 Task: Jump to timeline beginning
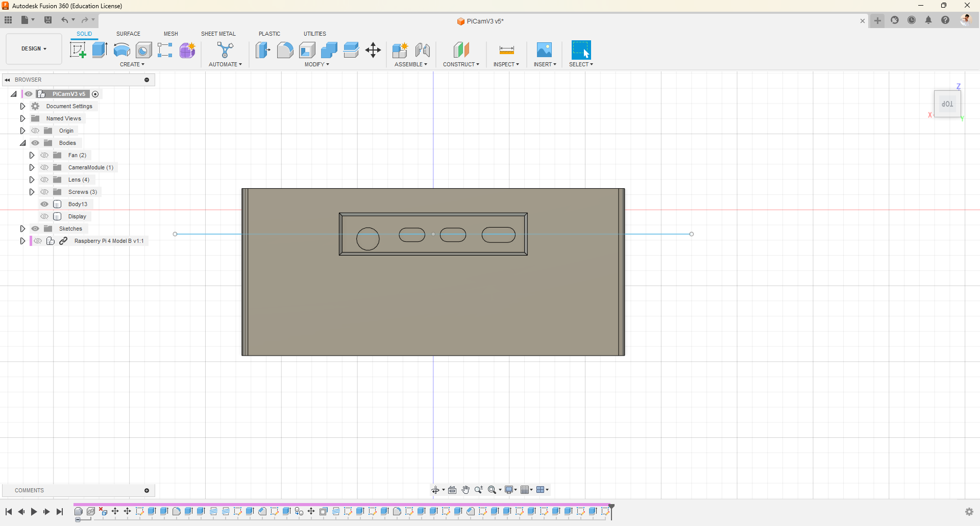(x=9, y=512)
